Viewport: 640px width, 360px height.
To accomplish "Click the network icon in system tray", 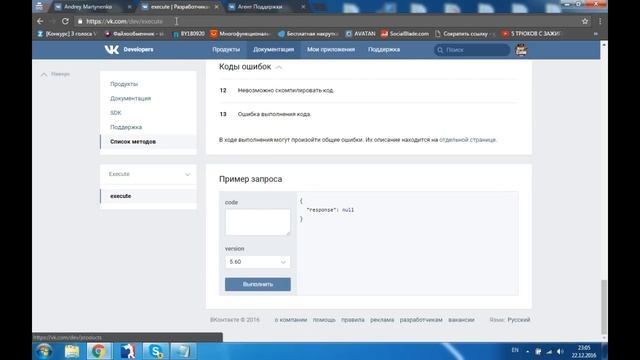I will tap(549, 351).
